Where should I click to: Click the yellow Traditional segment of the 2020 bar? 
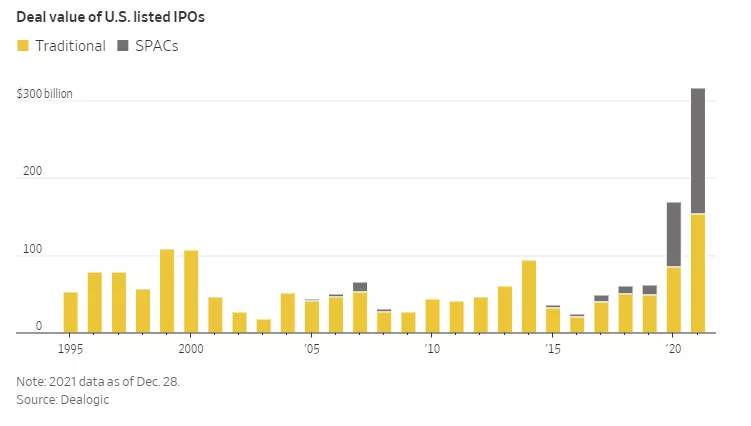674,299
